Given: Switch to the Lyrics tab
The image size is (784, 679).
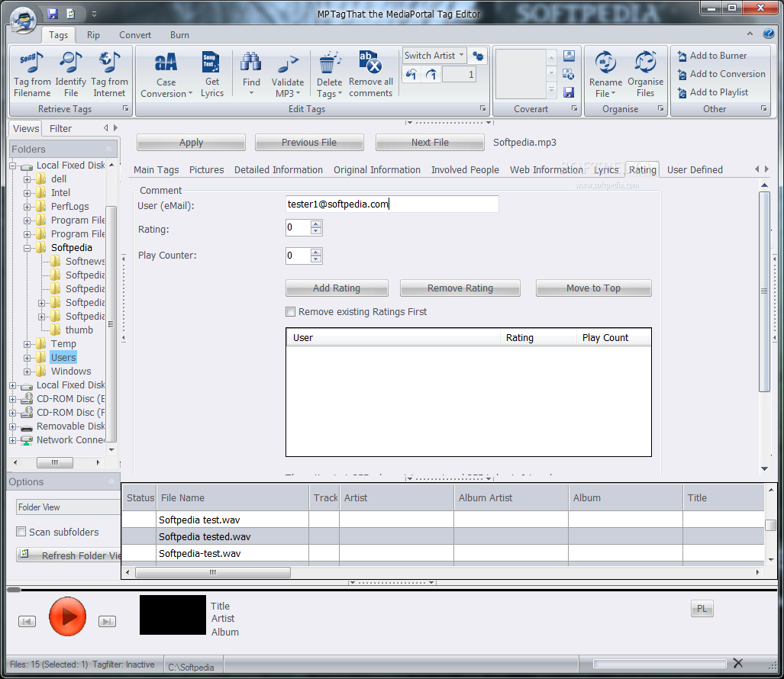Looking at the screenshot, I should click(x=606, y=170).
